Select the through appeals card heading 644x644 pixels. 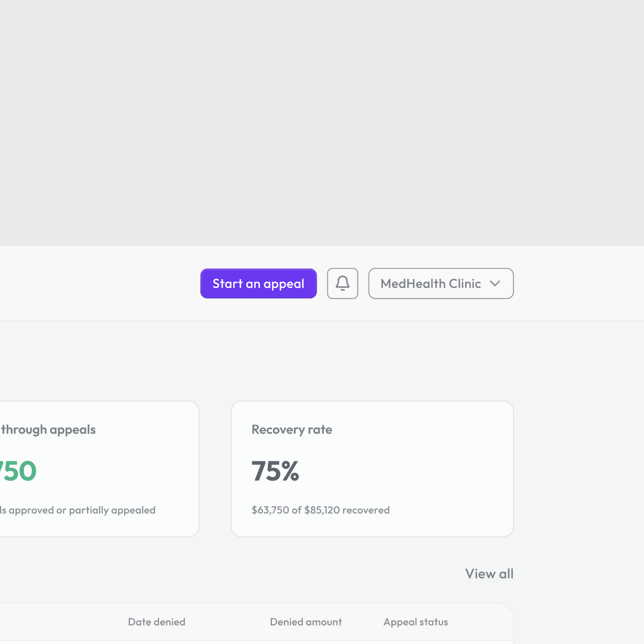[48, 429]
